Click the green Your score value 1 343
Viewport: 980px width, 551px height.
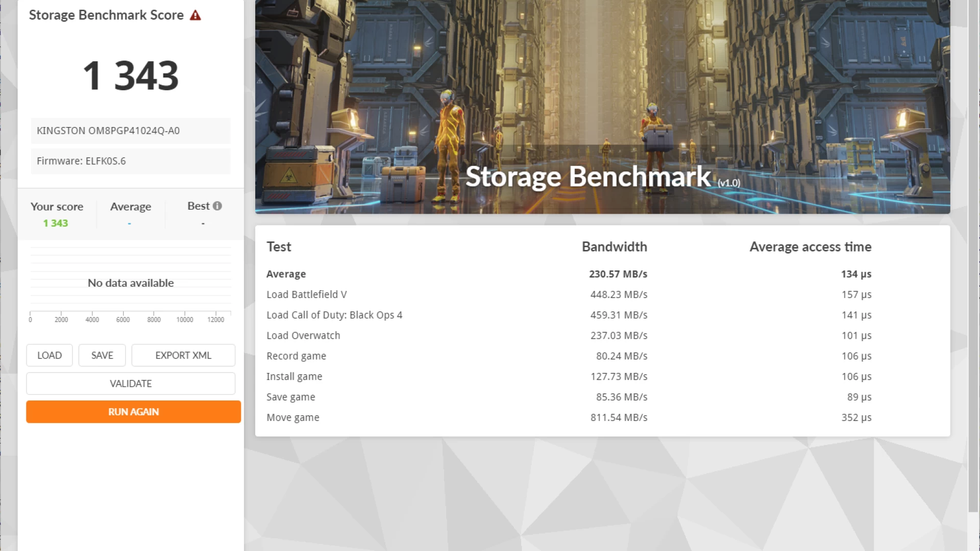coord(56,223)
